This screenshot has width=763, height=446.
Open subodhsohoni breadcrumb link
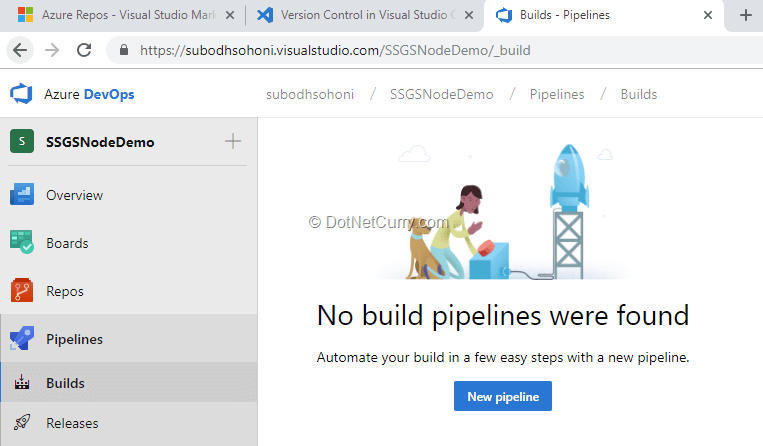(310, 94)
